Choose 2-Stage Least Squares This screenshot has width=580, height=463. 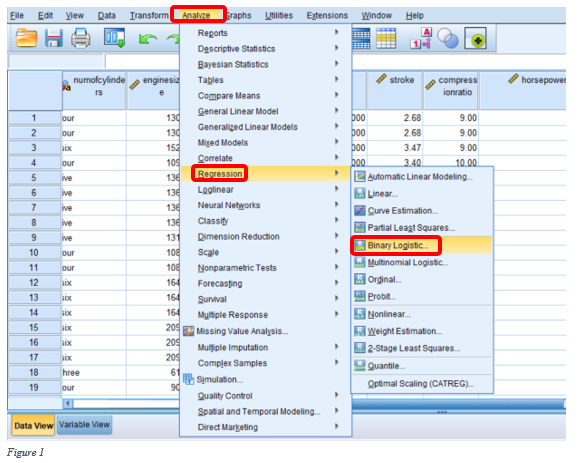pos(422,348)
